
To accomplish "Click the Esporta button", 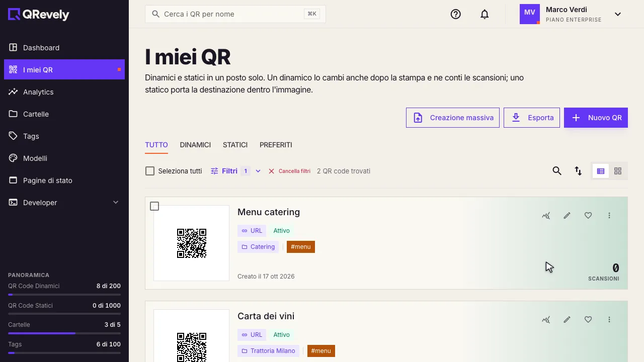I will 532,118.
